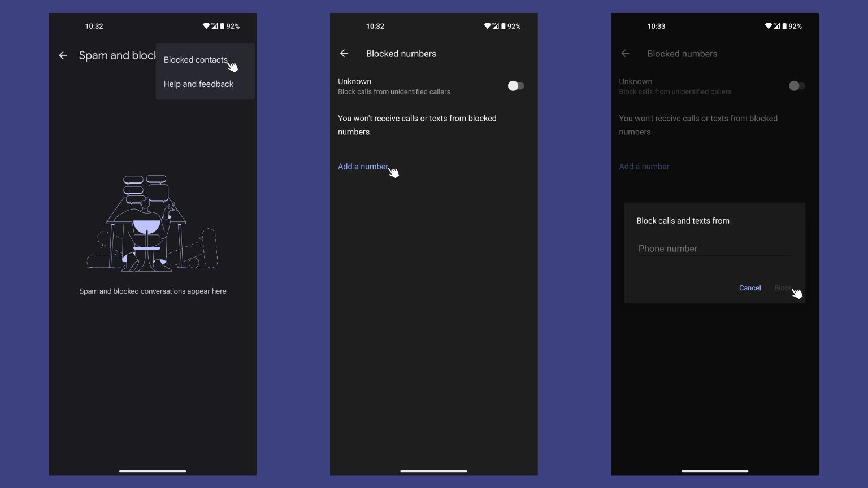Click the clock showing 10:33
This screenshot has height=488, width=868.
click(x=656, y=26)
